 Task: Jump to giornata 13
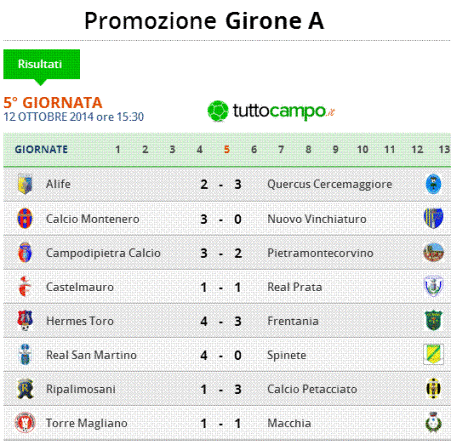[444, 149]
